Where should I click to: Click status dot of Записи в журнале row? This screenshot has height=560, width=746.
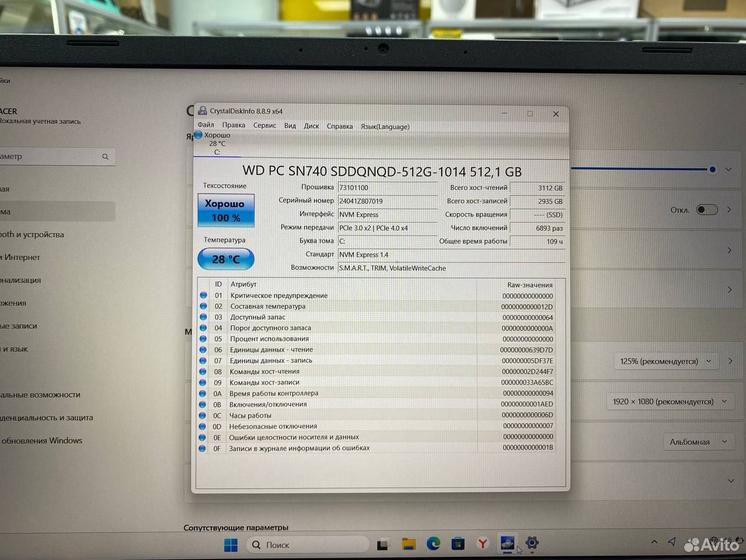203,448
